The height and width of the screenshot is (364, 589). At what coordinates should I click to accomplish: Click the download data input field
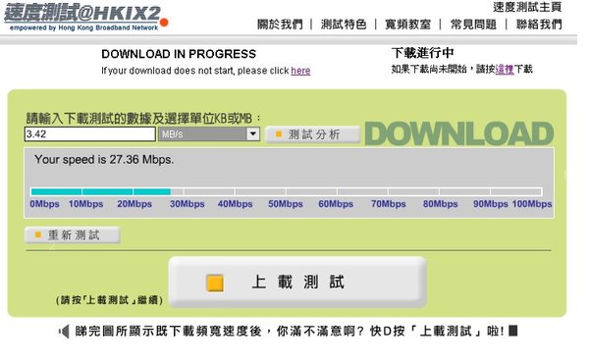click(90, 134)
